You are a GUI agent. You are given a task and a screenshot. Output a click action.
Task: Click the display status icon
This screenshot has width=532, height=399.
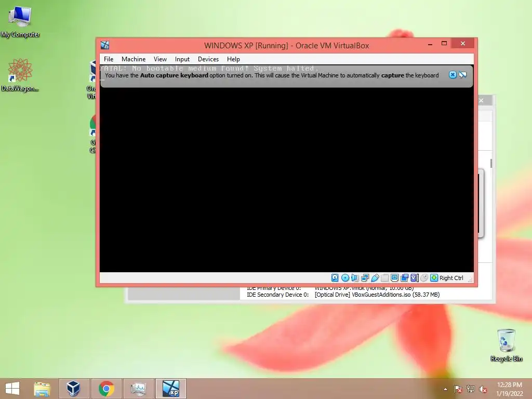pos(394,278)
